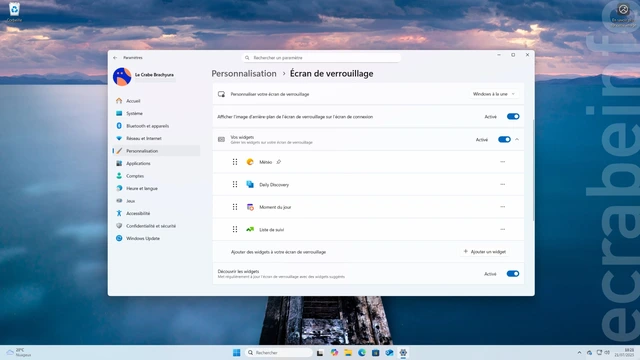This screenshot has width=640, height=360.
Task: Open Recycle Bin on the desktop
Action: pyautogui.click(x=14, y=11)
